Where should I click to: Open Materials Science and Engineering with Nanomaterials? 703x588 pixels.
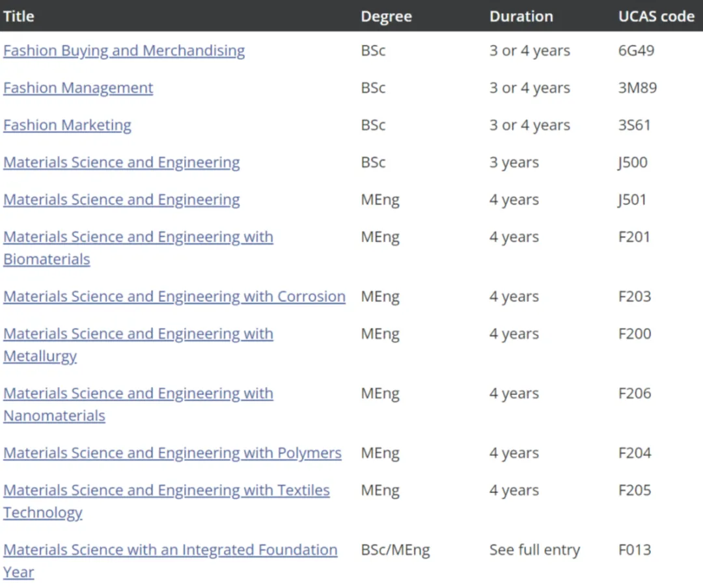(x=138, y=394)
